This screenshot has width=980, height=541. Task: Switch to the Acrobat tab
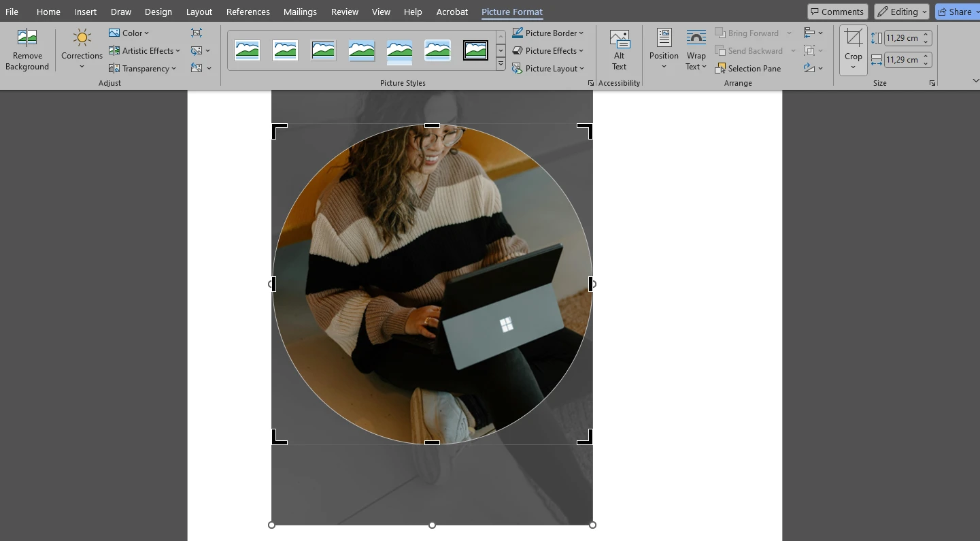tap(452, 12)
